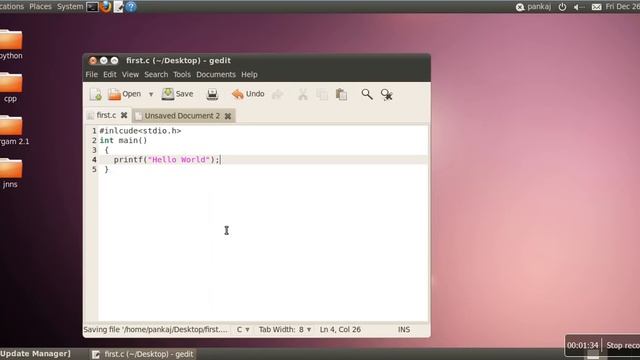
Task: Launch the terminal from top panel
Action: point(92,7)
